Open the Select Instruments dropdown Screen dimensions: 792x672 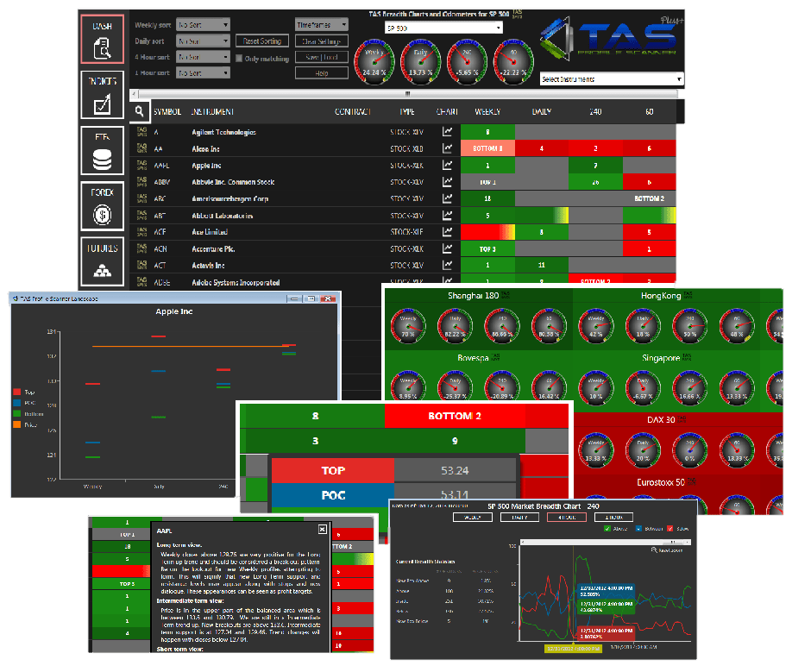612,79
